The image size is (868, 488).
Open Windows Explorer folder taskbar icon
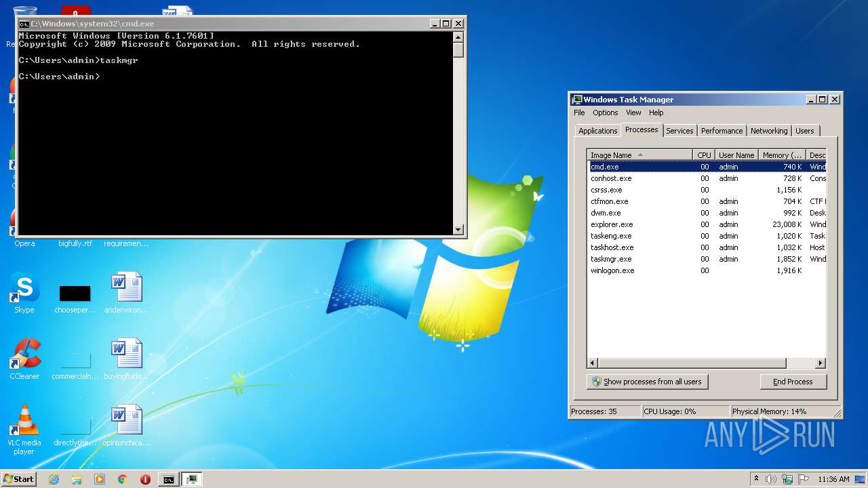tap(77, 479)
